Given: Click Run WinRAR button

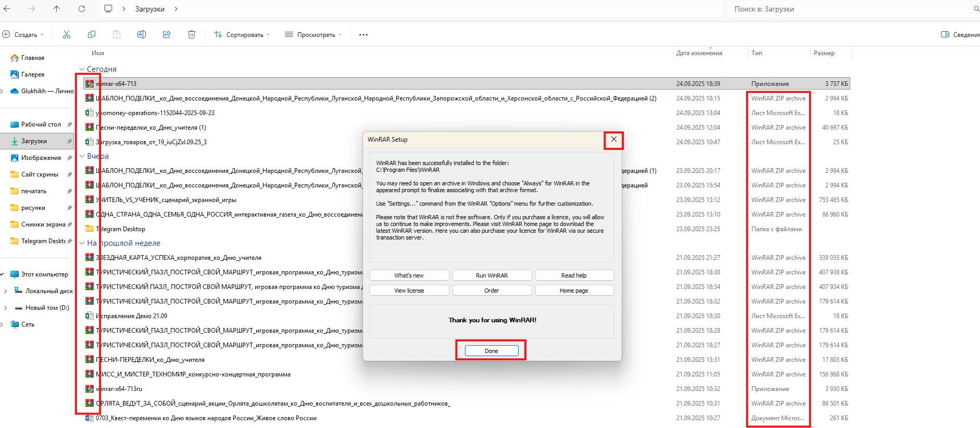Looking at the screenshot, I should (x=492, y=275).
